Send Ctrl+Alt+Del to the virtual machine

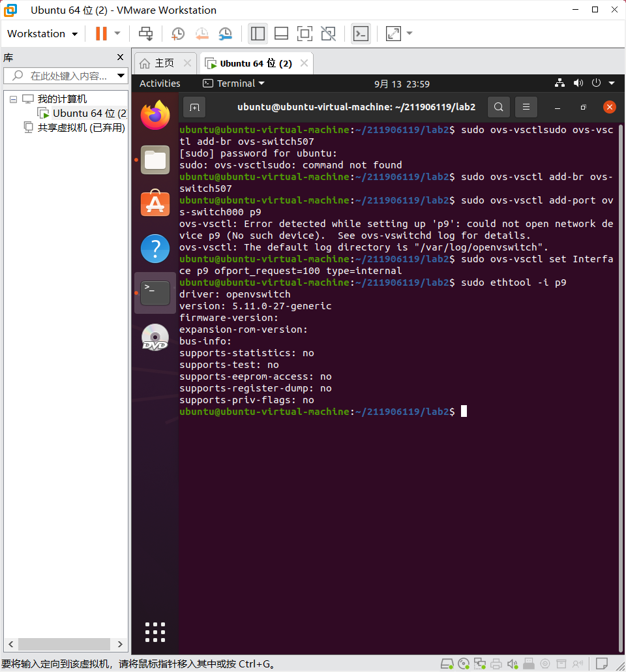click(x=145, y=33)
